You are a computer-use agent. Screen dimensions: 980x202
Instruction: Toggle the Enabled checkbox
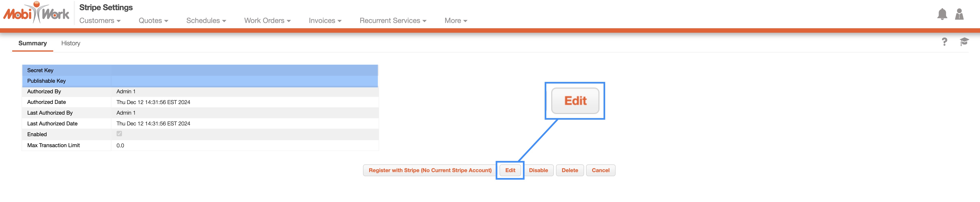[119, 134]
